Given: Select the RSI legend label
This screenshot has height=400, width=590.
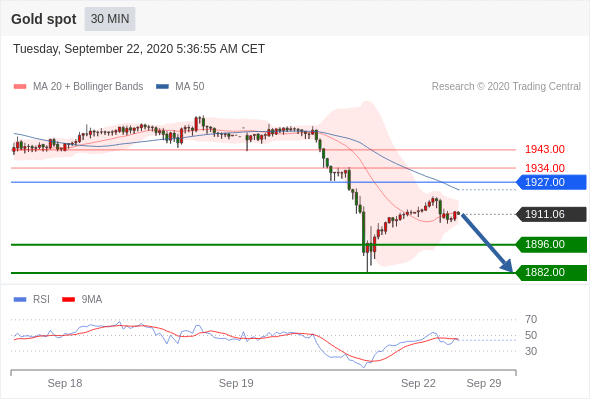Looking at the screenshot, I should coord(41,300).
